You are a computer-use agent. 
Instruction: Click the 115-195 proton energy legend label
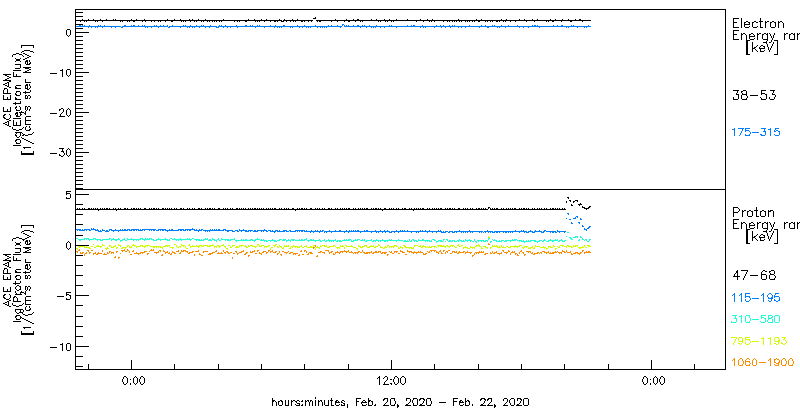756,298
